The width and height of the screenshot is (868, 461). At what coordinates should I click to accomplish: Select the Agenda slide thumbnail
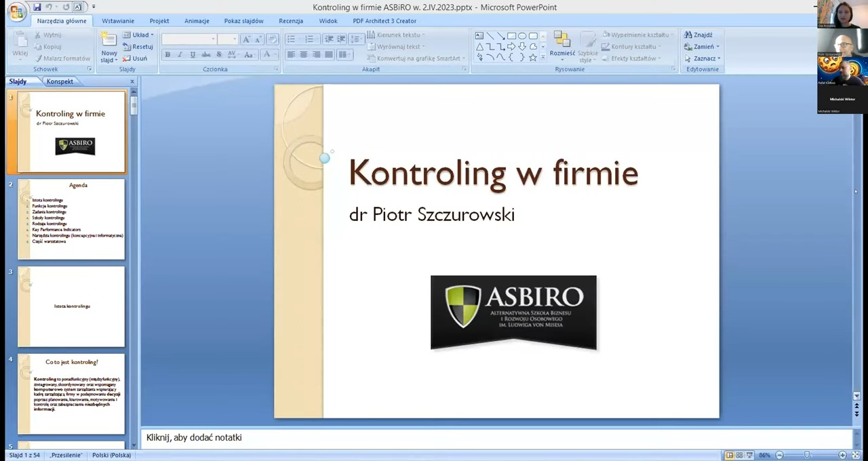tap(71, 219)
